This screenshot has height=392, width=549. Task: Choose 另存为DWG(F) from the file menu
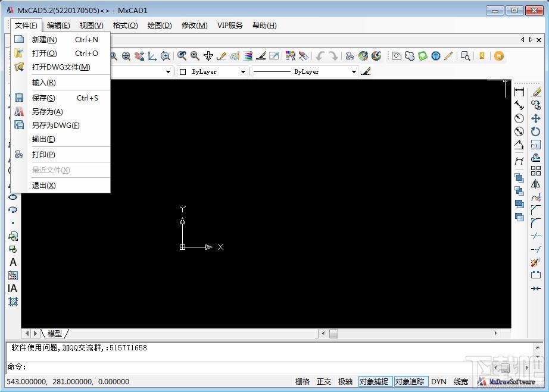click(55, 126)
